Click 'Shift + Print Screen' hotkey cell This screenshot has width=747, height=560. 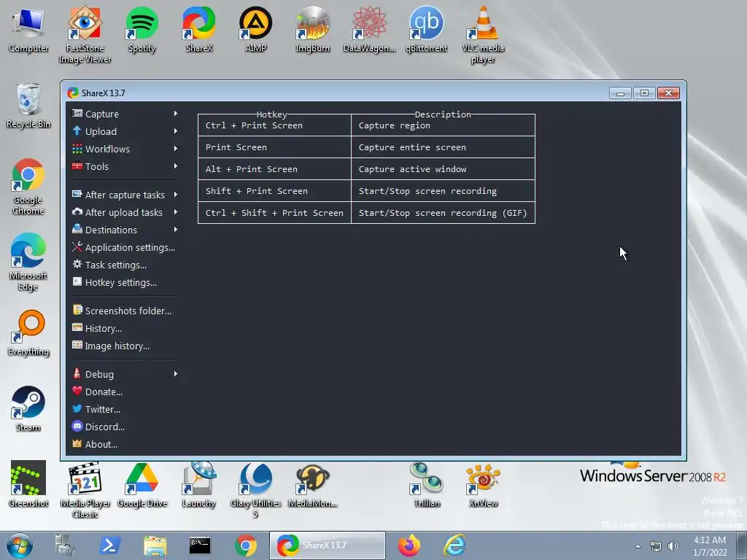click(x=274, y=191)
